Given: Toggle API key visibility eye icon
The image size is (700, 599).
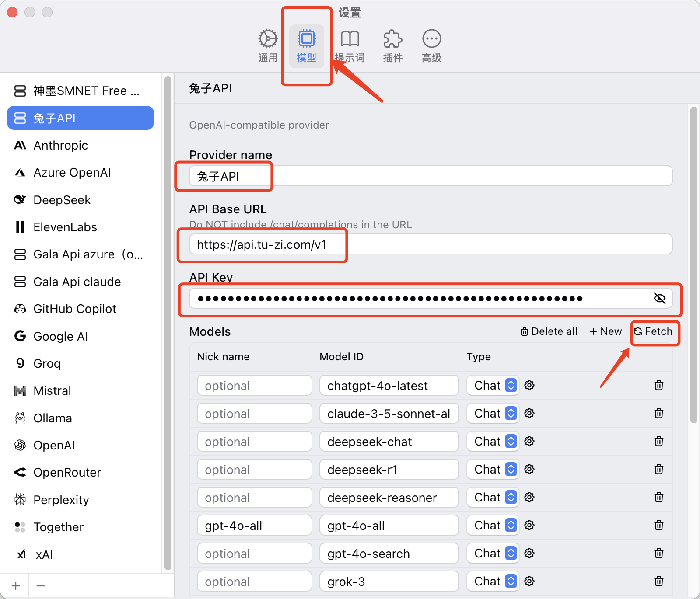Looking at the screenshot, I should [x=659, y=298].
